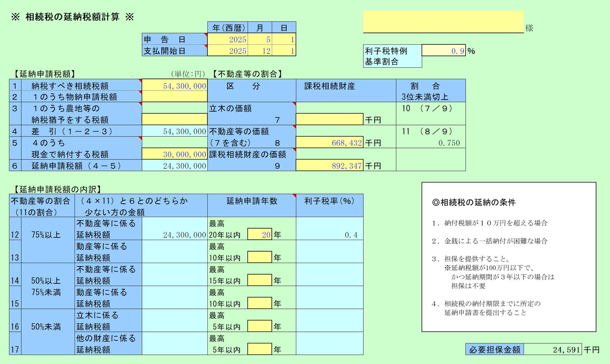Click the 割合 3位未満切上 header cell
The height and width of the screenshot is (364, 610).
(431, 90)
